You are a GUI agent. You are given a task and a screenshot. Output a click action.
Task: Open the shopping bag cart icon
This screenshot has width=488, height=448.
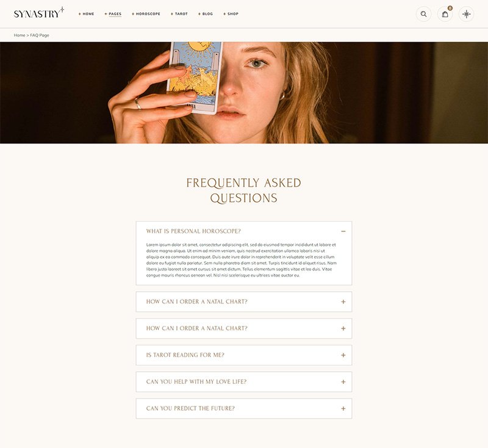click(x=445, y=14)
